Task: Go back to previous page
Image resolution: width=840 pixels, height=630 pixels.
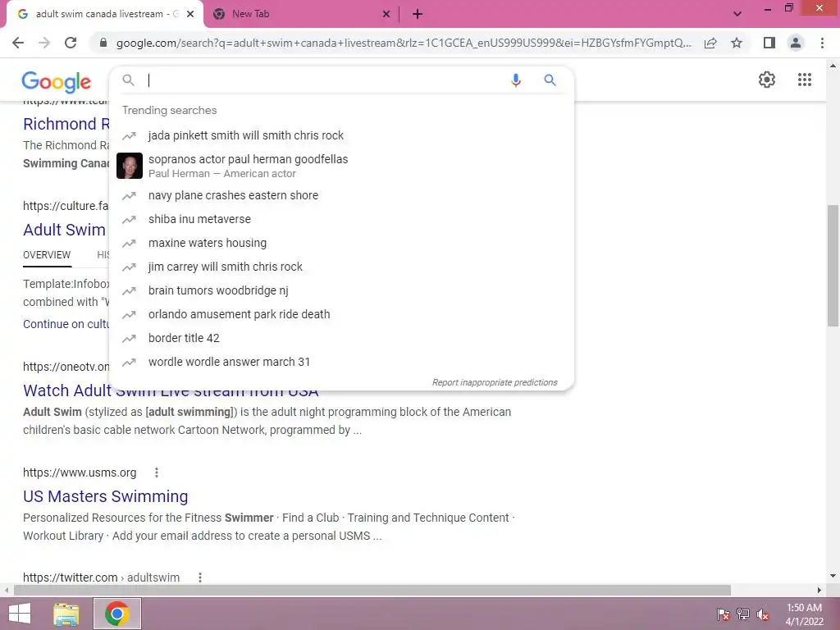Action: point(18,43)
